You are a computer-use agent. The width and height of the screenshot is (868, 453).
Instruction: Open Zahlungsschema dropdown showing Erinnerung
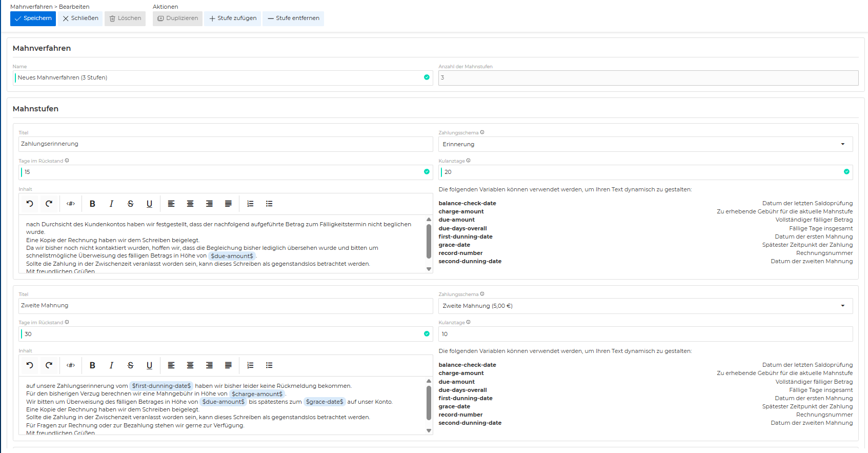[645, 144]
